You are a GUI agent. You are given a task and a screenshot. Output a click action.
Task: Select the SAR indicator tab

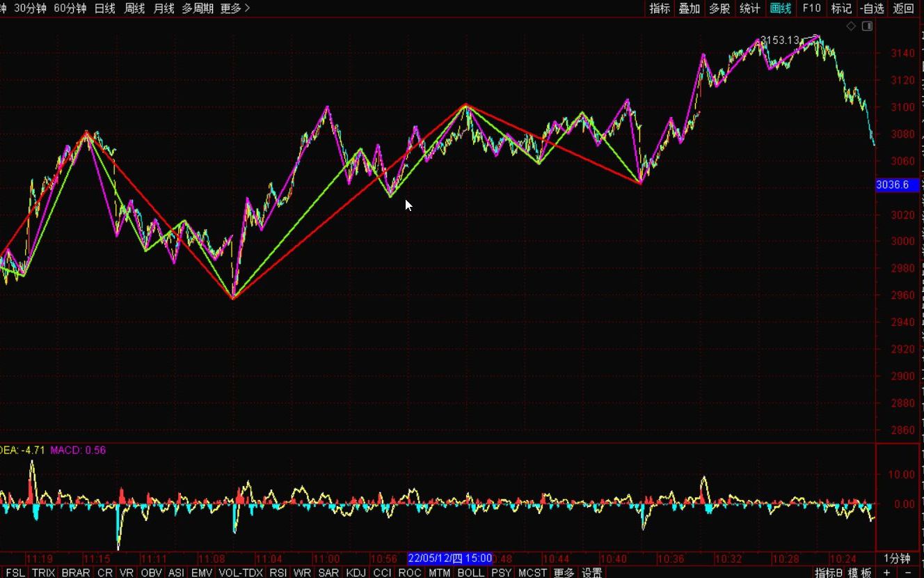pyautogui.click(x=328, y=572)
